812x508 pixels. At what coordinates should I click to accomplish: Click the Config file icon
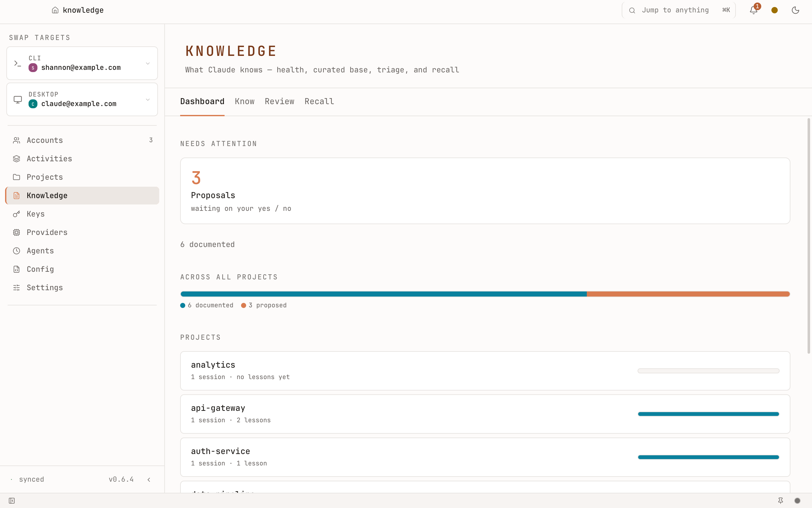16,269
